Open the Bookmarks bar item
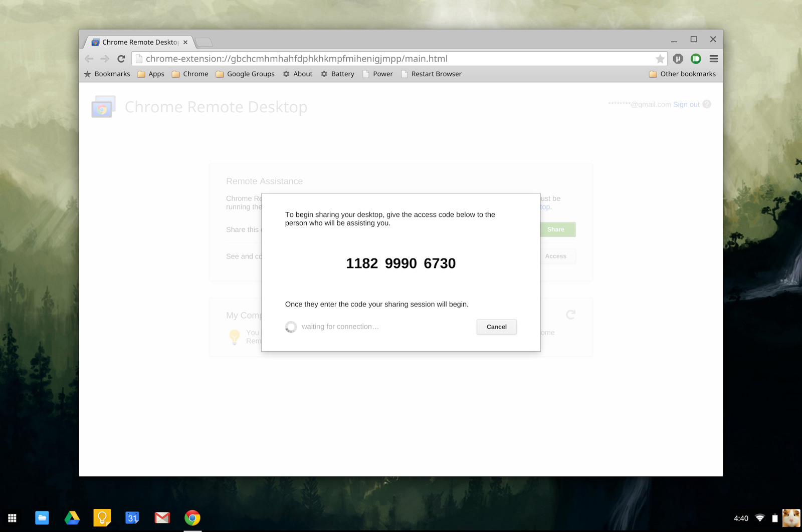Viewport: 802px width, 532px height. coord(107,74)
